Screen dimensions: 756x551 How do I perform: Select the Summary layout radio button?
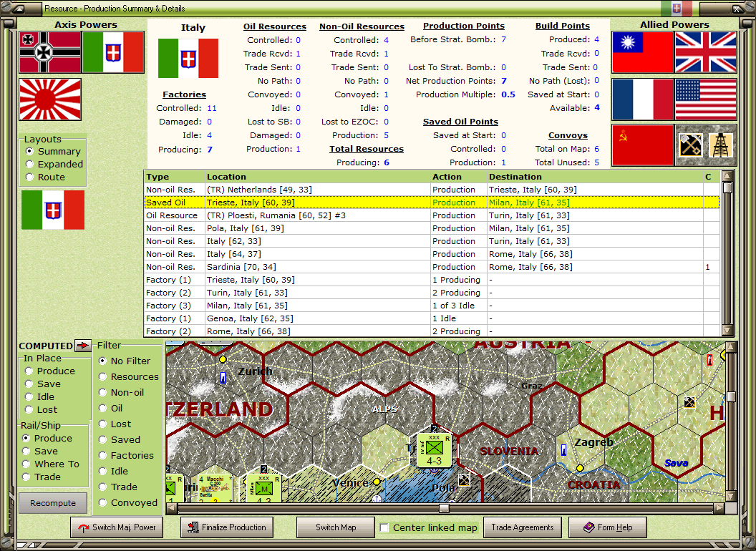29,151
